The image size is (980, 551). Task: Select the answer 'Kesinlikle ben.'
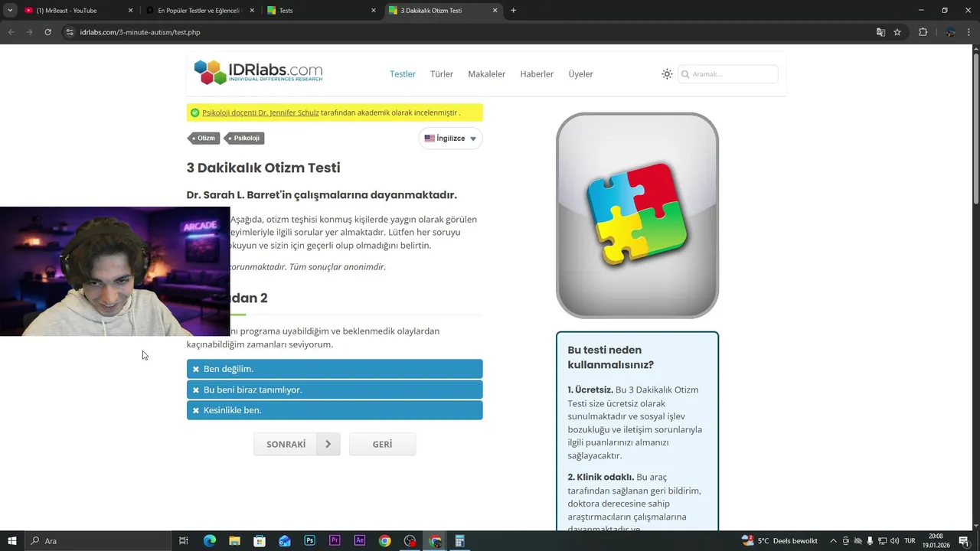pos(335,410)
